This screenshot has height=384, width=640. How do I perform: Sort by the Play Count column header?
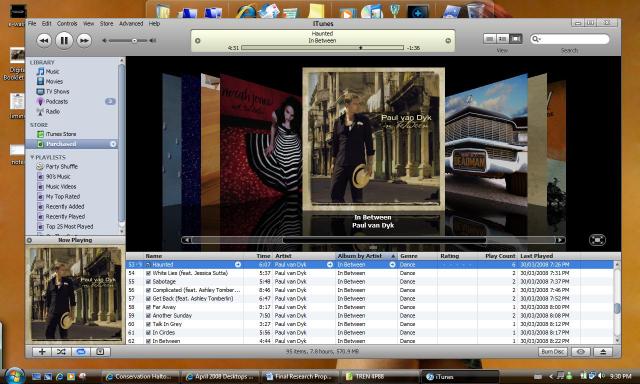click(x=498, y=256)
